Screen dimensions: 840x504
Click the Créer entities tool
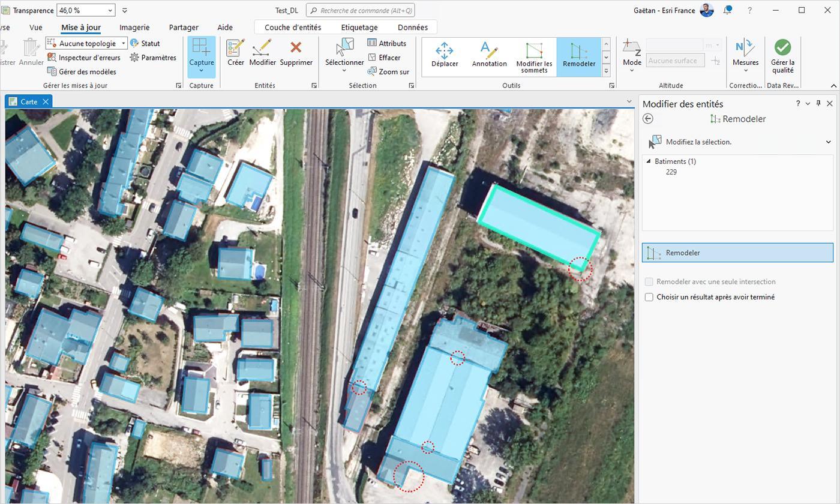[235, 53]
